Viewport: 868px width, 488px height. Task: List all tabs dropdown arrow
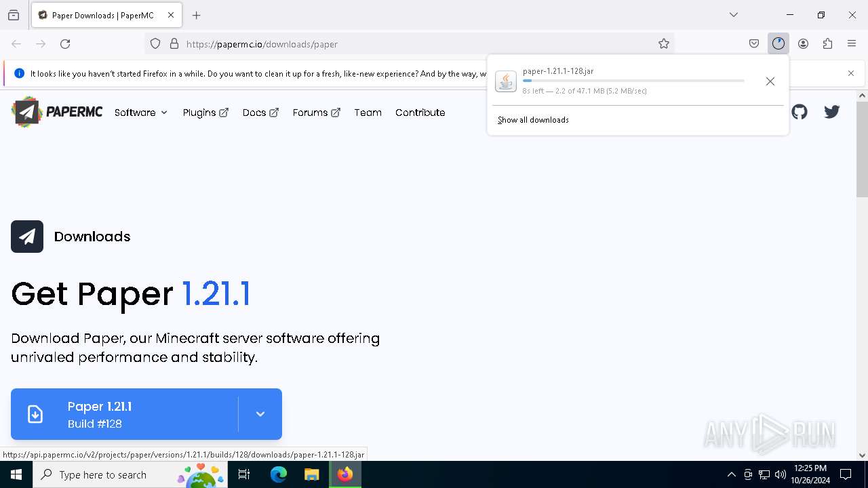[734, 15]
